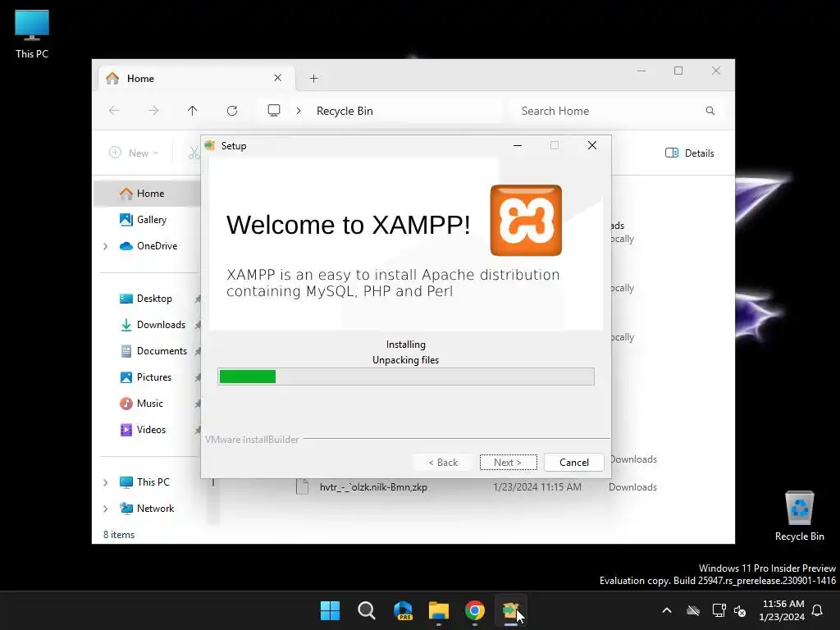Add a new File Explorer tab
The height and width of the screenshot is (630, 840).
pyautogui.click(x=314, y=79)
